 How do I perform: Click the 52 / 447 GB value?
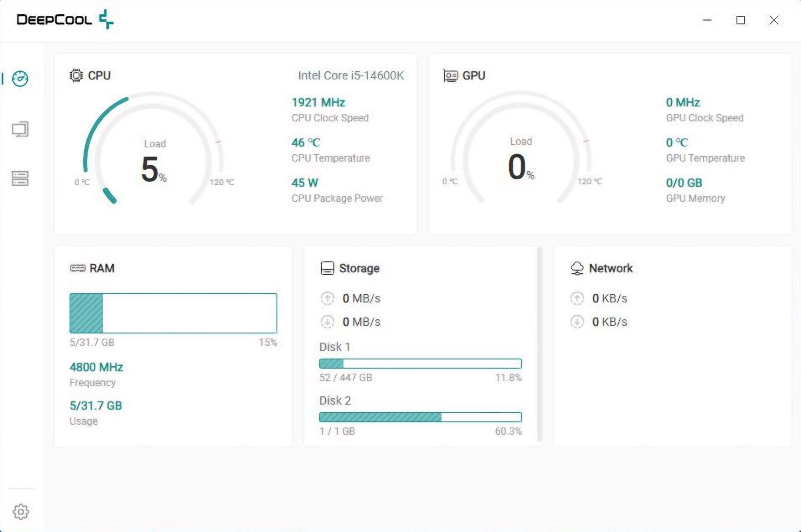345,378
